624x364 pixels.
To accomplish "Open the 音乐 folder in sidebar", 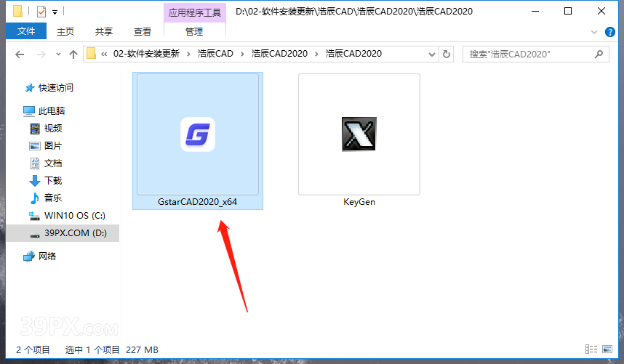I will coord(53,198).
